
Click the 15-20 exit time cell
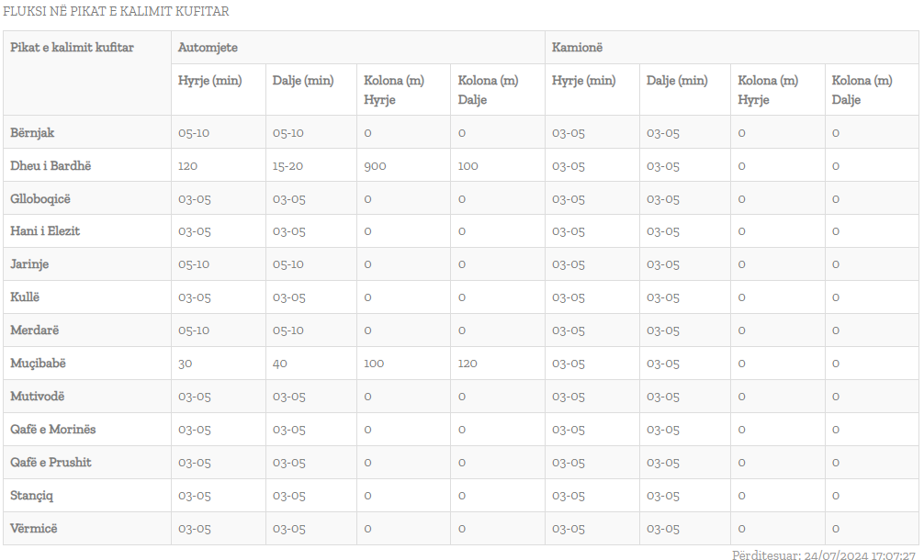(x=288, y=166)
